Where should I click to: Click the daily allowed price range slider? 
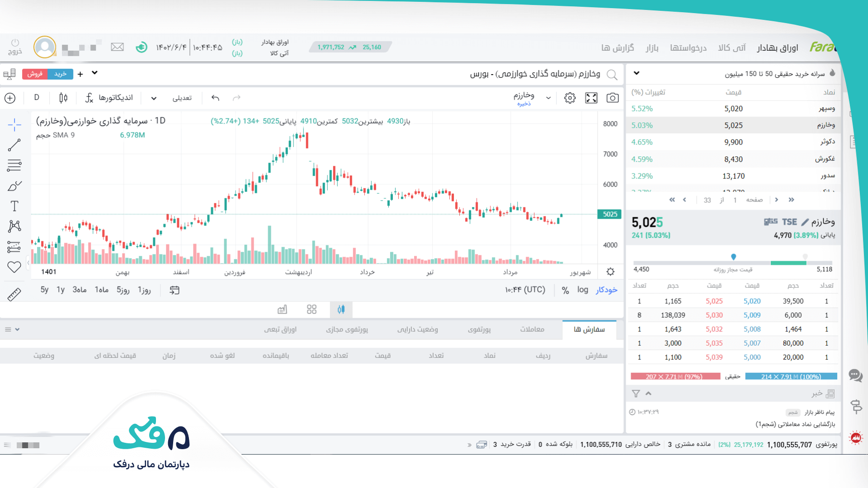pyautogui.click(x=733, y=263)
